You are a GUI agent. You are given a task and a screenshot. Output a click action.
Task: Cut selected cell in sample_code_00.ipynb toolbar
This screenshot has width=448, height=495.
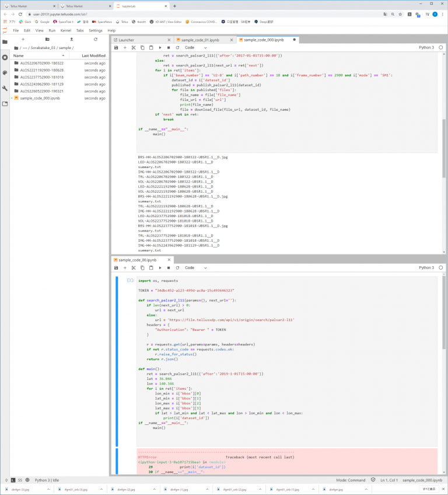pos(134,268)
